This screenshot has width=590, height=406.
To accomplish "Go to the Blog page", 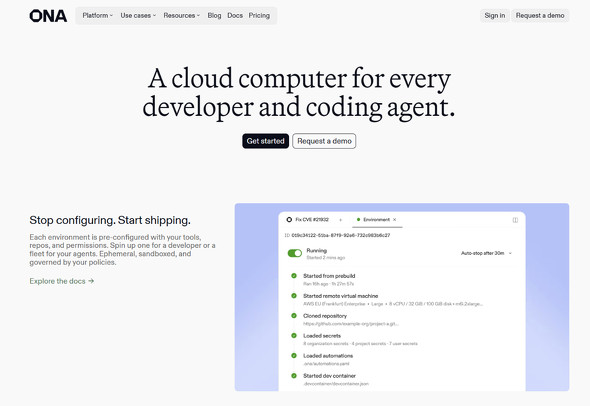I will [x=214, y=15].
